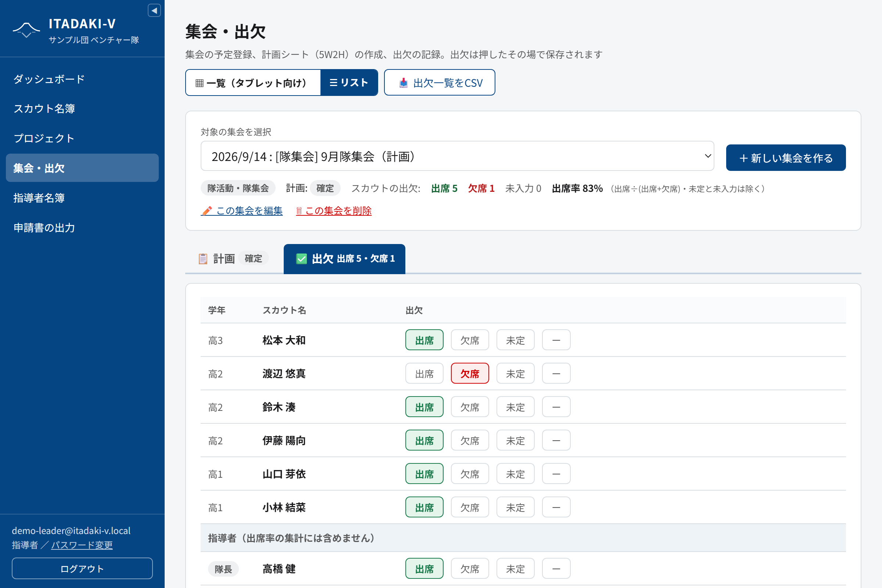
Task: Set 伊藤 陽向 to 未定
Action: coord(515,440)
